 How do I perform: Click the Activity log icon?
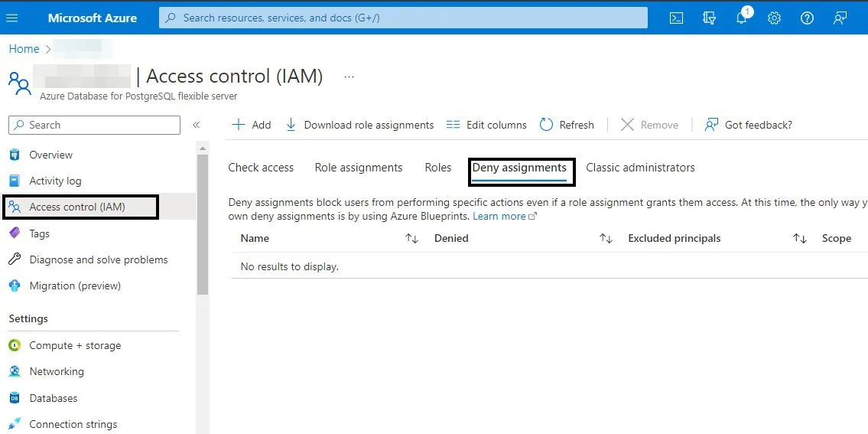(x=15, y=181)
